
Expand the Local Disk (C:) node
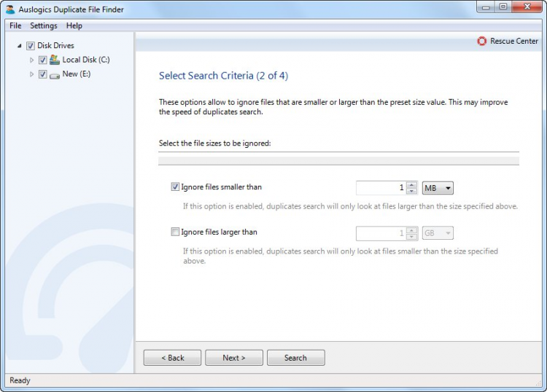pyautogui.click(x=32, y=60)
